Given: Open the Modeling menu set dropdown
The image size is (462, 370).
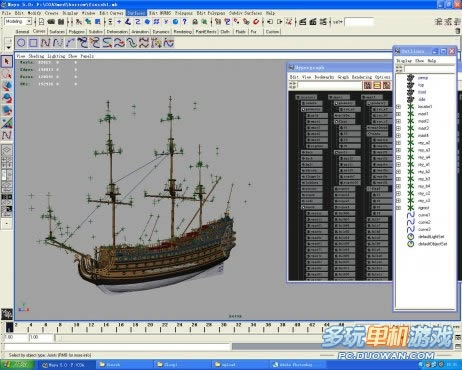Looking at the screenshot, I should tap(18, 22).
